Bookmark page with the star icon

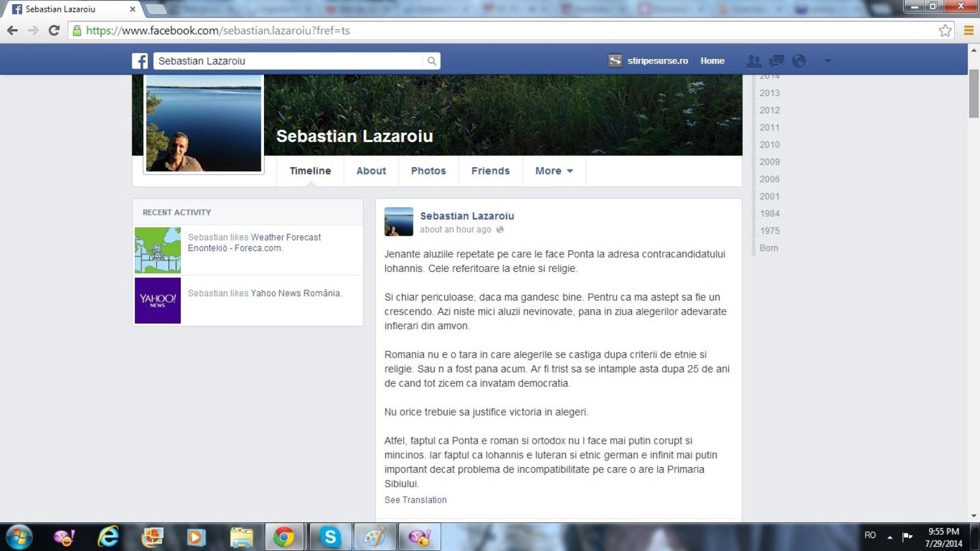tap(945, 31)
